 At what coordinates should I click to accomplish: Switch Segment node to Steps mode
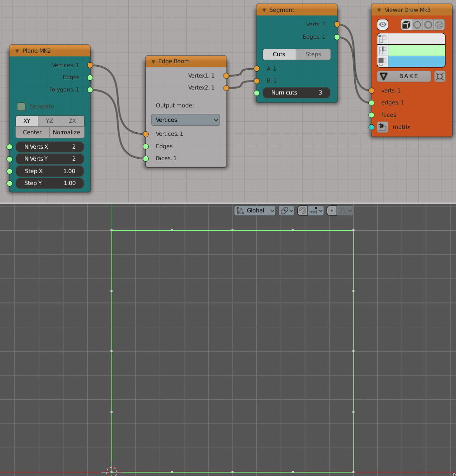[313, 54]
